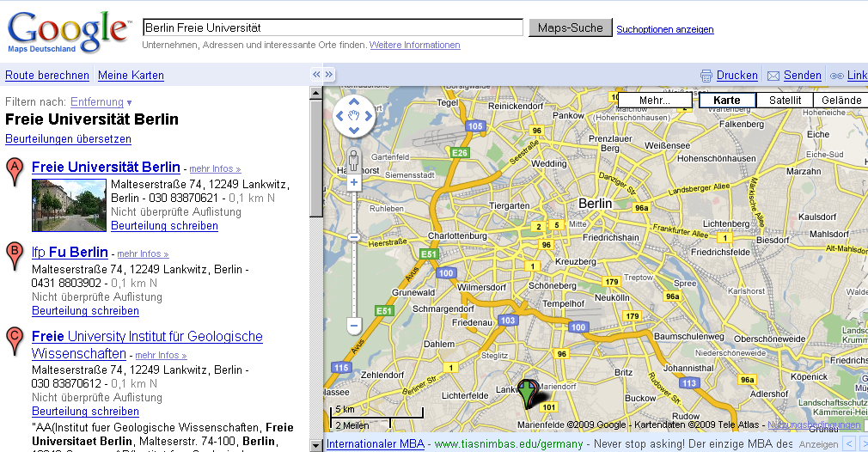Open Route berechnen
The image size is (868, 452).
[x=47, y=76]
